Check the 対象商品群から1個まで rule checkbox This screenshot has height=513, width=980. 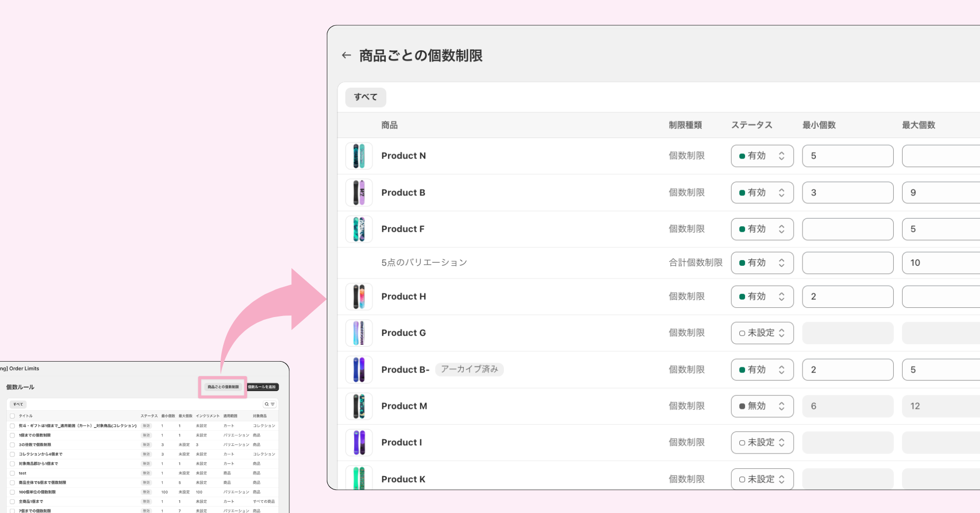[12, 464]
